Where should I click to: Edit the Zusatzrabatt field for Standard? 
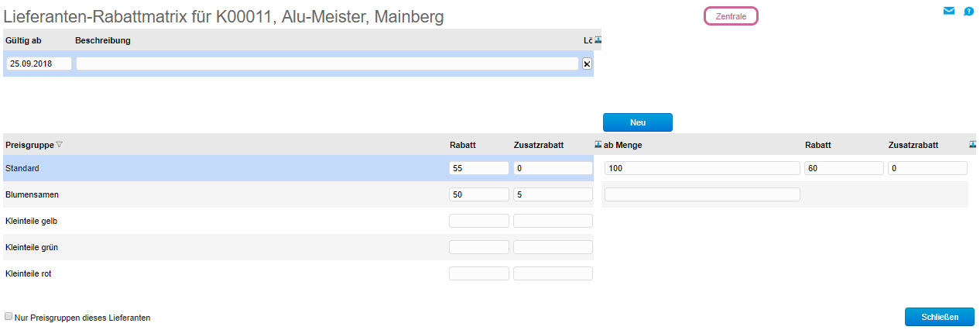coord(552,168)
